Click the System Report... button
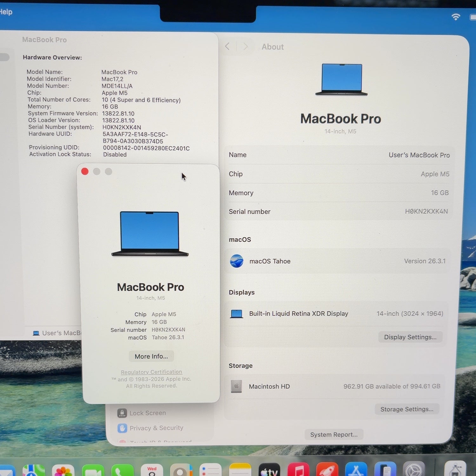This screenshot has width=476, height=476. [x=334, y=434]
